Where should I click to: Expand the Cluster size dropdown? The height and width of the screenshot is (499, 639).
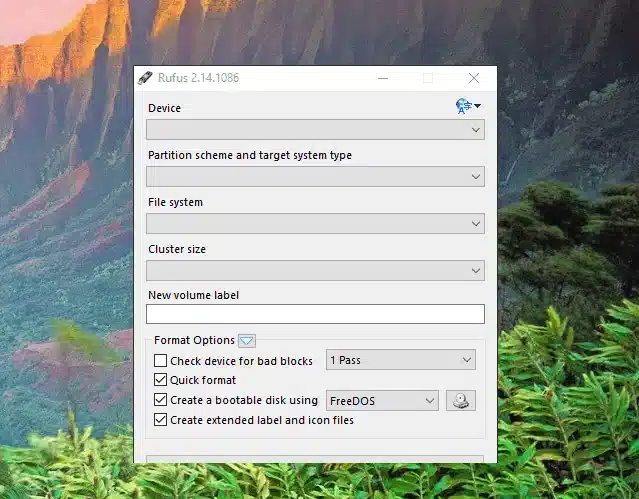[x=315, y=271]
